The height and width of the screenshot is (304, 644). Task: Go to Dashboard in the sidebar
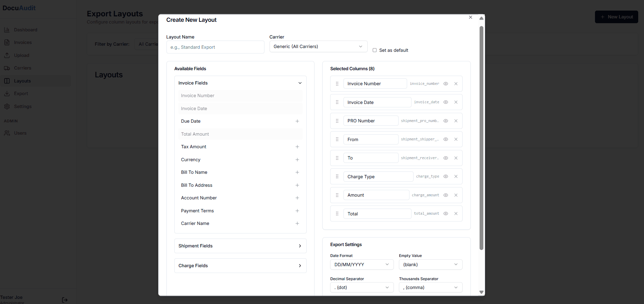pyautogui.click(x=36, y=30)
